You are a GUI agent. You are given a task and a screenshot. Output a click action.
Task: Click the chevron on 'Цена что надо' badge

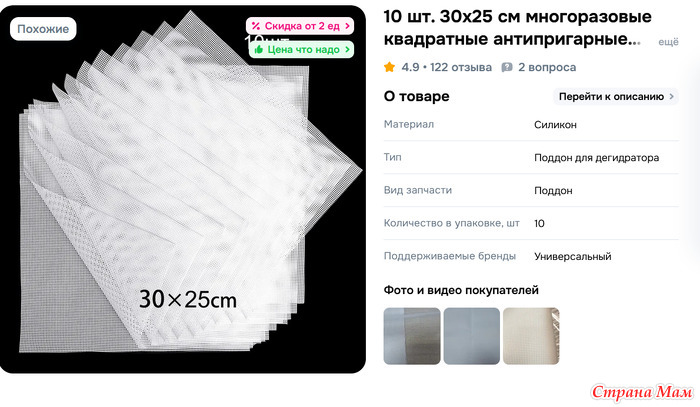tap(347, 50)
